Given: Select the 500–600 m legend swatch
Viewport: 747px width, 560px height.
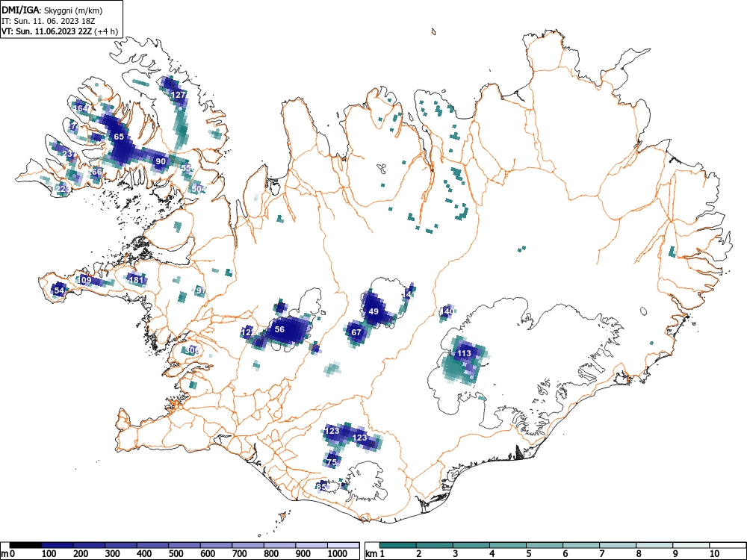Looking at the screenshot, I should tap(185, 545).
